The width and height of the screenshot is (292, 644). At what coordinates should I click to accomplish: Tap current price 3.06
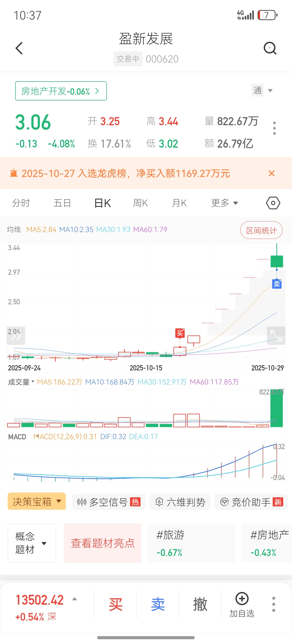(33, 122)
